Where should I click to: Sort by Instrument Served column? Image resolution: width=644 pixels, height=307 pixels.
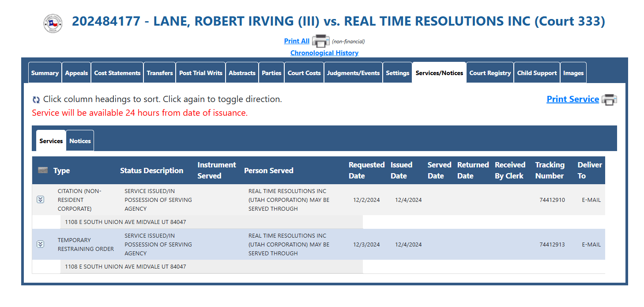tap(217, 171)
